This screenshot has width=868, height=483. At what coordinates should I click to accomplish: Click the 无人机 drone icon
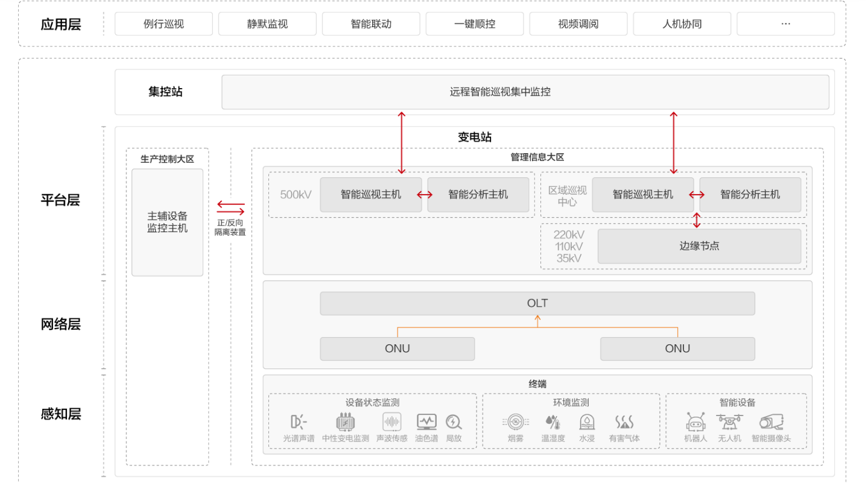(x=729, y=421)
